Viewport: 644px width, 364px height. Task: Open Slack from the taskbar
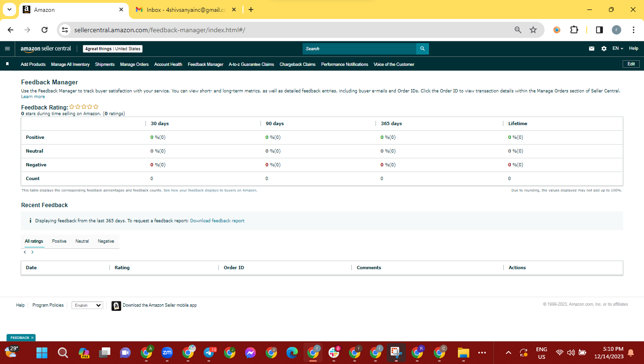point(334,352)
